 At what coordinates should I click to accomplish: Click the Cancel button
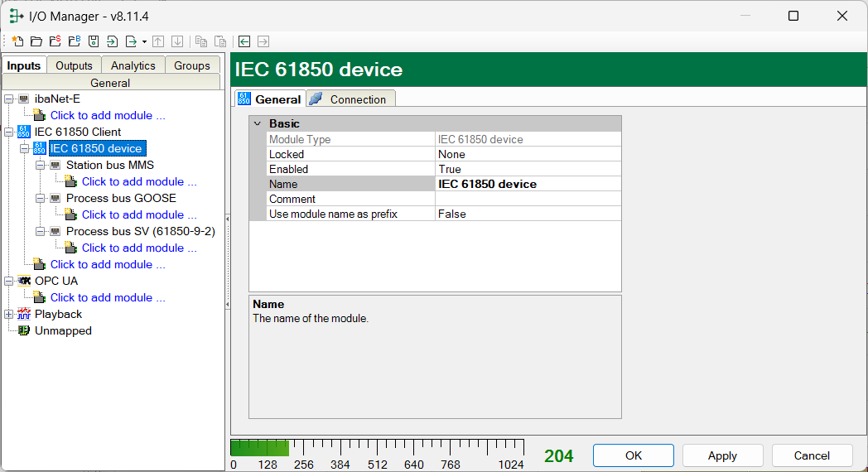812,455
